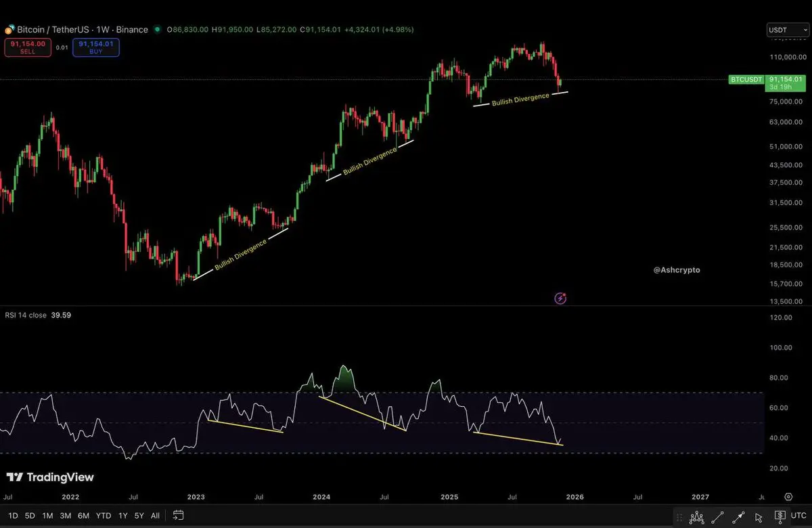This screenshot has width=812, height=528.
Task: Select the 5Y time range
Action: point(139,516)
